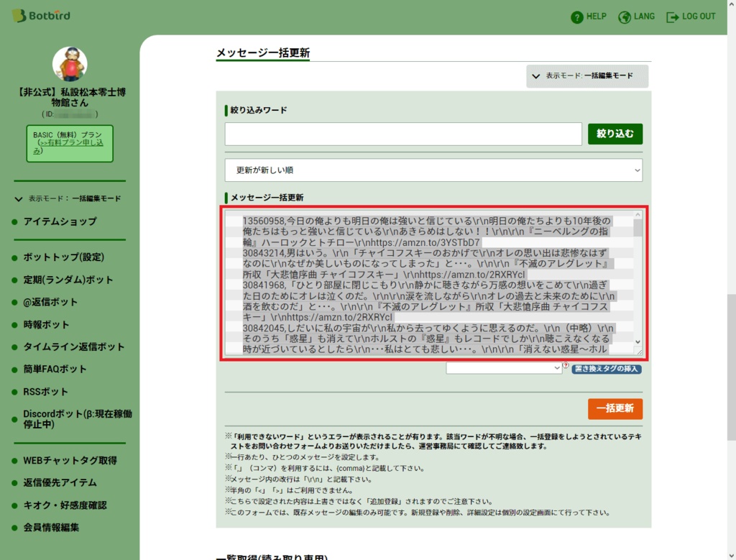Open WEBチャットタグ取得 menu item
This screenshot has width=736, height=560.
tap(70, 461)
